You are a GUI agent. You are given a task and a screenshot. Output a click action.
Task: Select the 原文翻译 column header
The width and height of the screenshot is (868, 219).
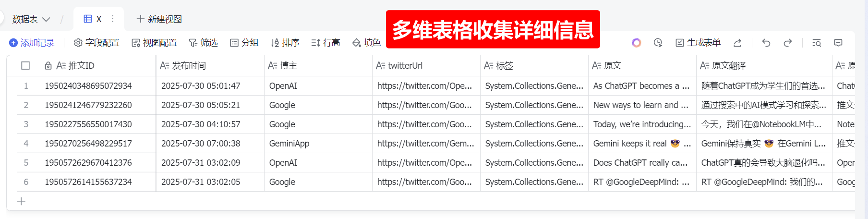pos(764,66)
